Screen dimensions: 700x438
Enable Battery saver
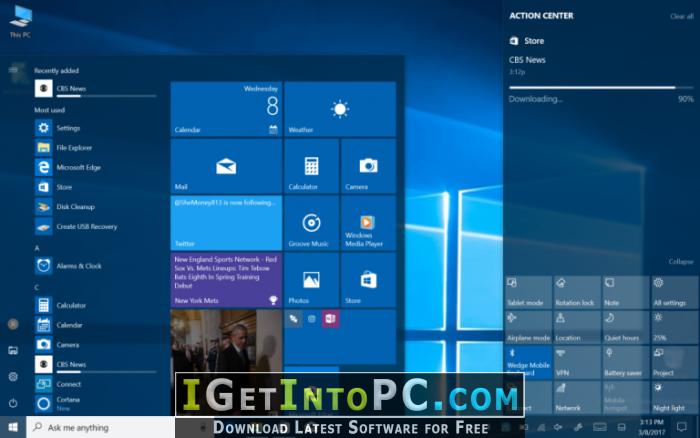[625, 363]
